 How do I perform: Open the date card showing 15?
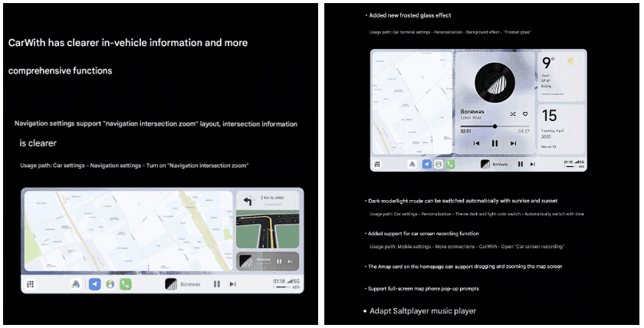(561, 130)
